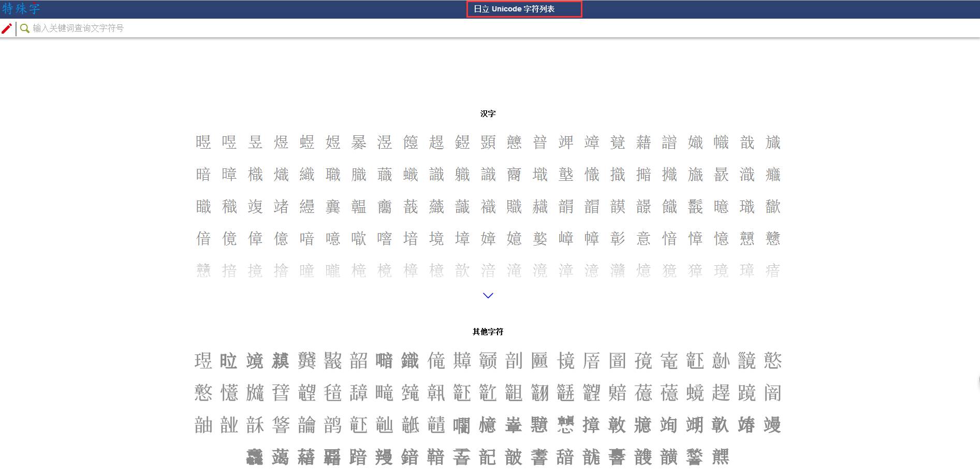Click the 汉字 section heading
The width and height of the screenshot is (980, 472).
488,113
